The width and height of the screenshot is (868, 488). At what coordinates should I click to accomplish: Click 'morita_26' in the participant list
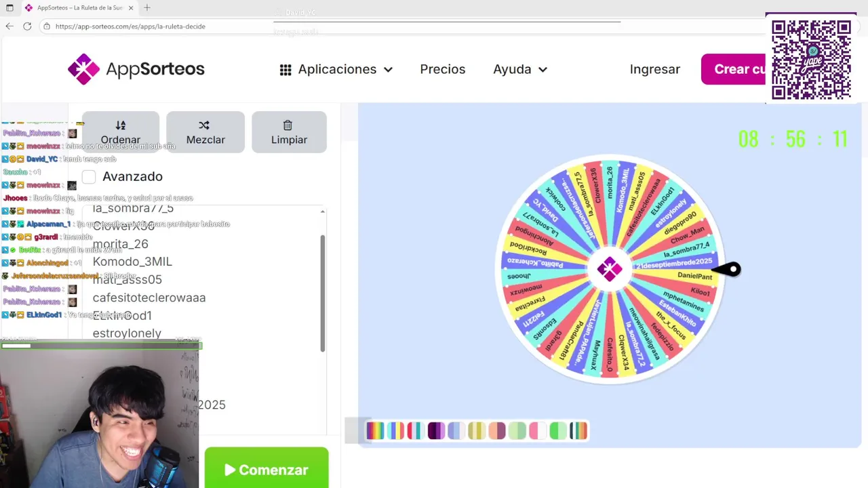point(120,244)
